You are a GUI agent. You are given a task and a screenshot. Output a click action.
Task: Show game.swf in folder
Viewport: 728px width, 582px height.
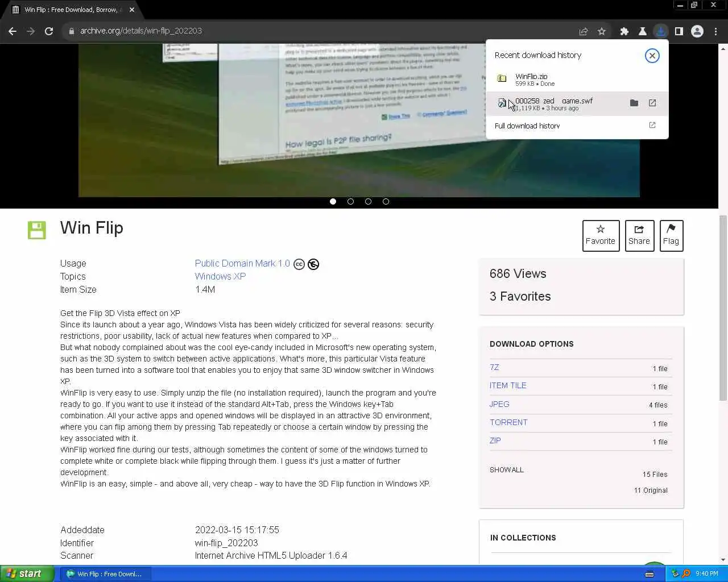[634, 103]
